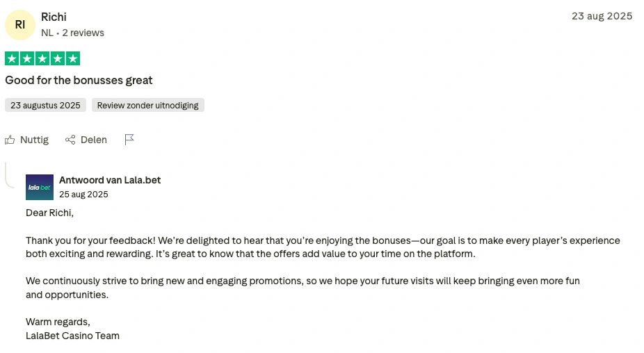Click the middle green rating star
This screenshot has width=644, height=353.
(42, 58)
